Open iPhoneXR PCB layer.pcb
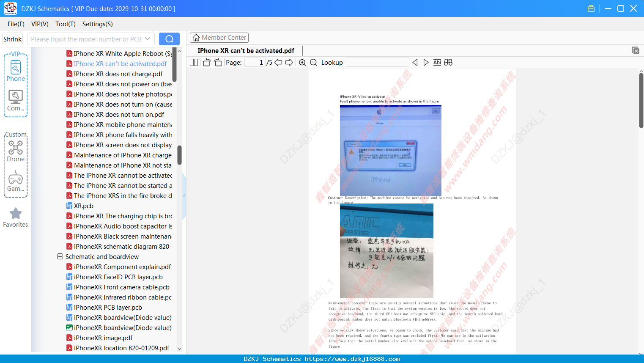 pyautogui.click(x=104, y=308)
